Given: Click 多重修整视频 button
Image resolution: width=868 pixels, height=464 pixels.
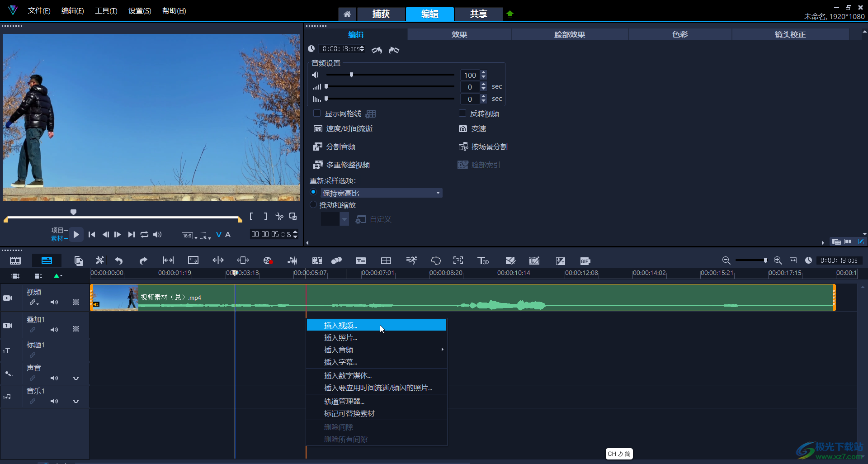Looking at the screenshot, I should (x=342, y=165).
